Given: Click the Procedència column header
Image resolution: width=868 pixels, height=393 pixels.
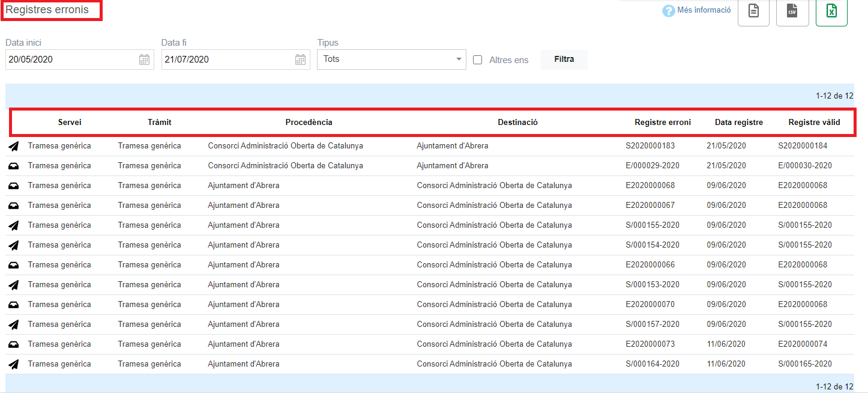Looking at the screenshot, I should (309, 123).
